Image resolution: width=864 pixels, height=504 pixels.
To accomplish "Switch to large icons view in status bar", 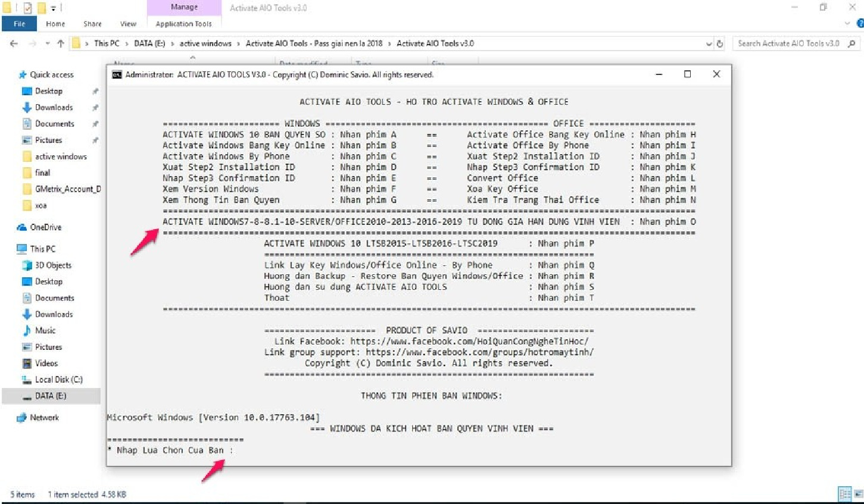I will pyautogui.click(x=858, y=494).
